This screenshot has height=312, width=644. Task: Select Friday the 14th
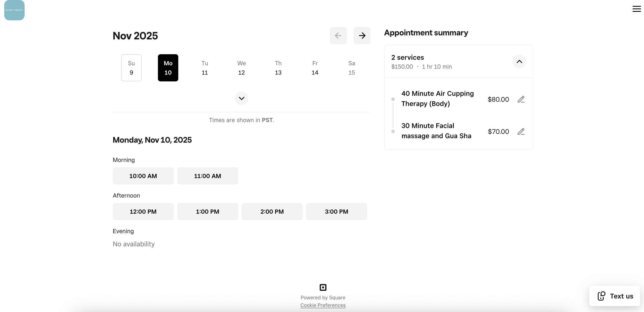(x=315, y=68)
